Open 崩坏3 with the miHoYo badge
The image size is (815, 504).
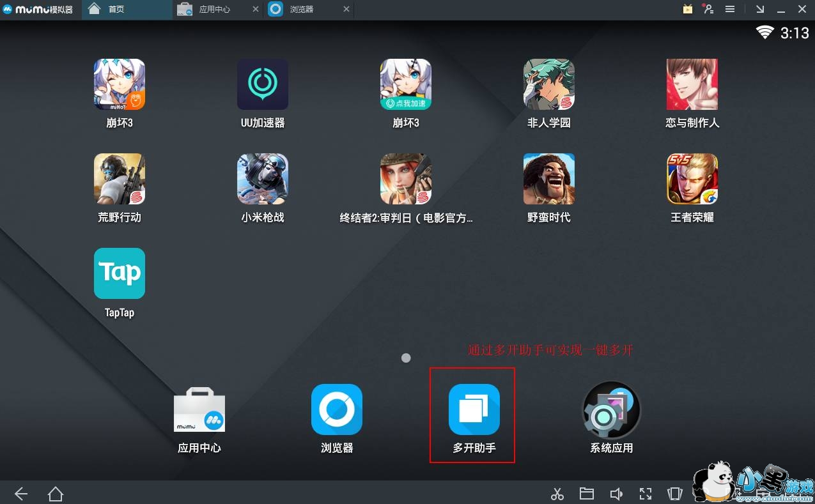pos(120,84)
